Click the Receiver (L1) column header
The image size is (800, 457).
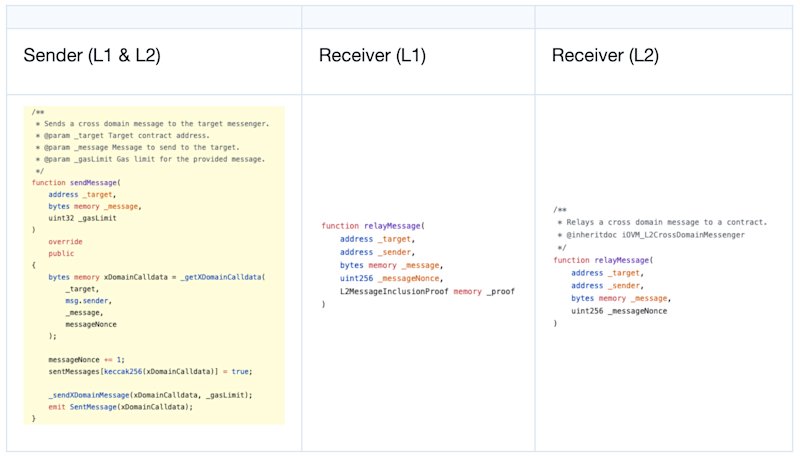pos(372,55)
